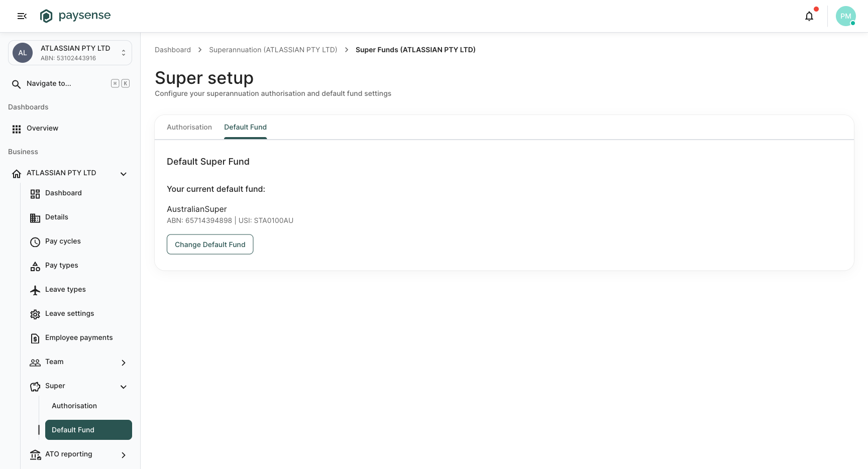The width and height of the screenshot is (868, 469).
Task: Click the Pay types shapes icon
Action: point(35,266)
